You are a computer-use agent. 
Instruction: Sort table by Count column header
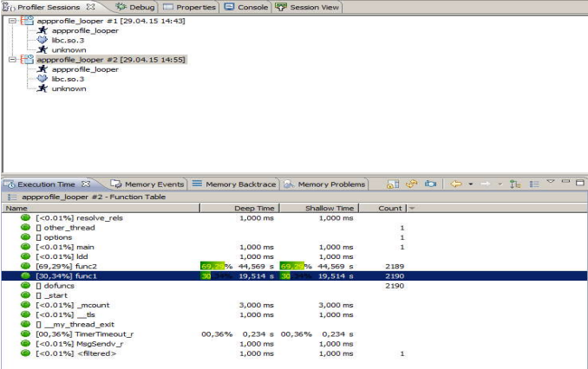[382, 208]
